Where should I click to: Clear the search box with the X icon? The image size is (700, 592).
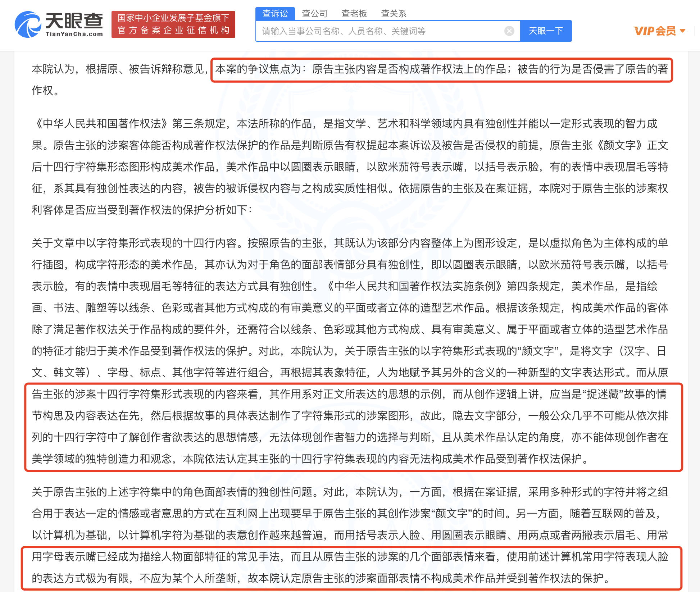click(x=509, y=31)
